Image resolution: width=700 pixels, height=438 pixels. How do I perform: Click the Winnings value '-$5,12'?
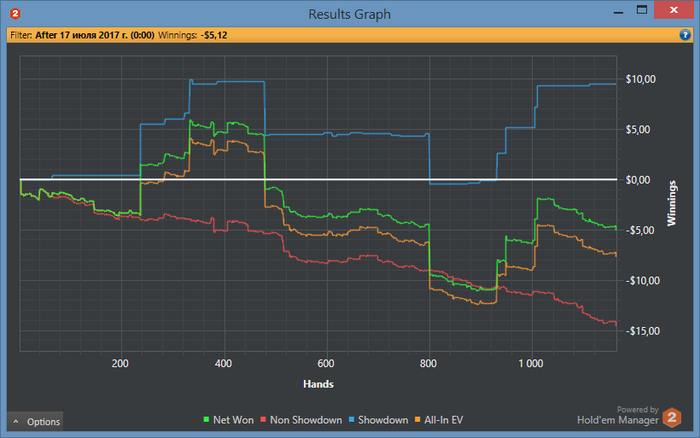(214, 35)
